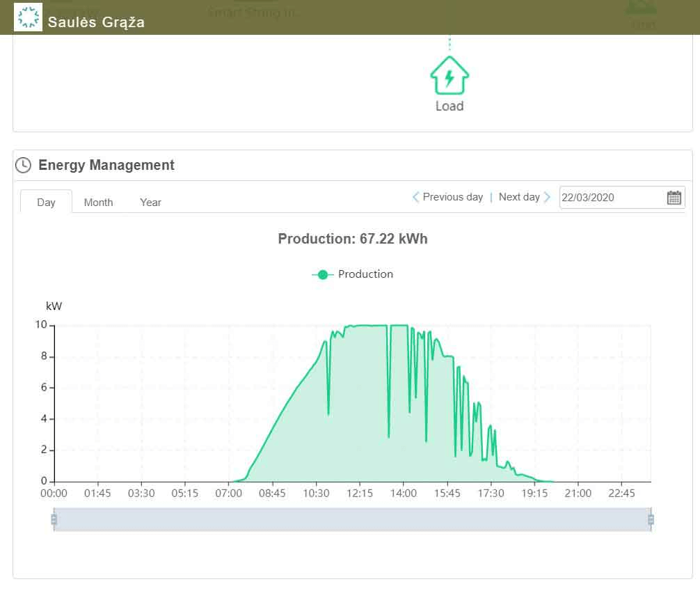Switch to the Day tab
This screenshot has width=700, height=591.
(46, 202)
